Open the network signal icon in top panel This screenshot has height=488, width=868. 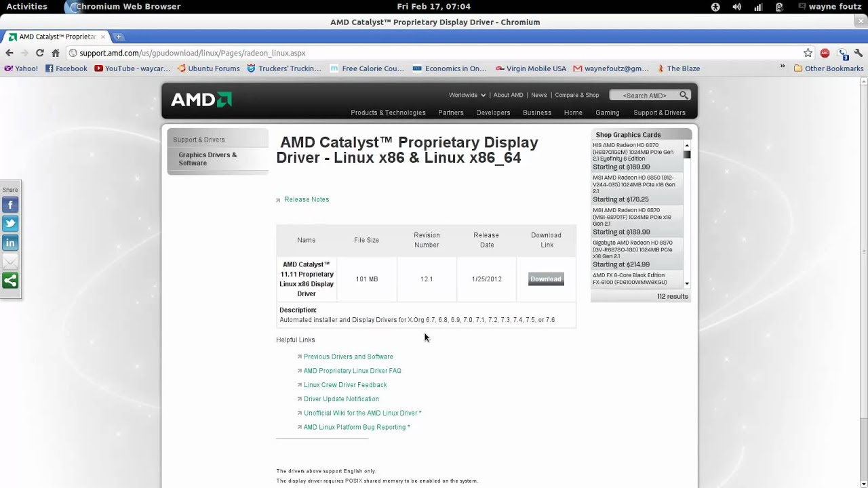point(758,7)
